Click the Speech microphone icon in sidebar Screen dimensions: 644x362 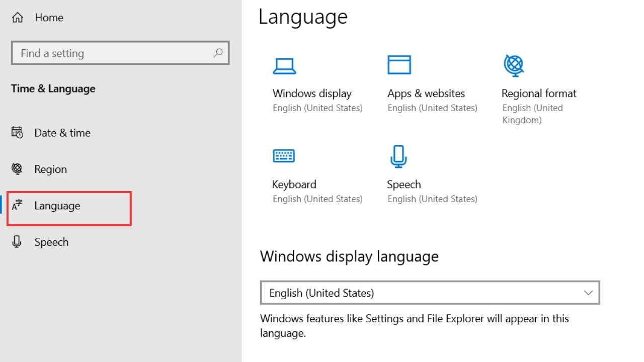pos(17,242)
